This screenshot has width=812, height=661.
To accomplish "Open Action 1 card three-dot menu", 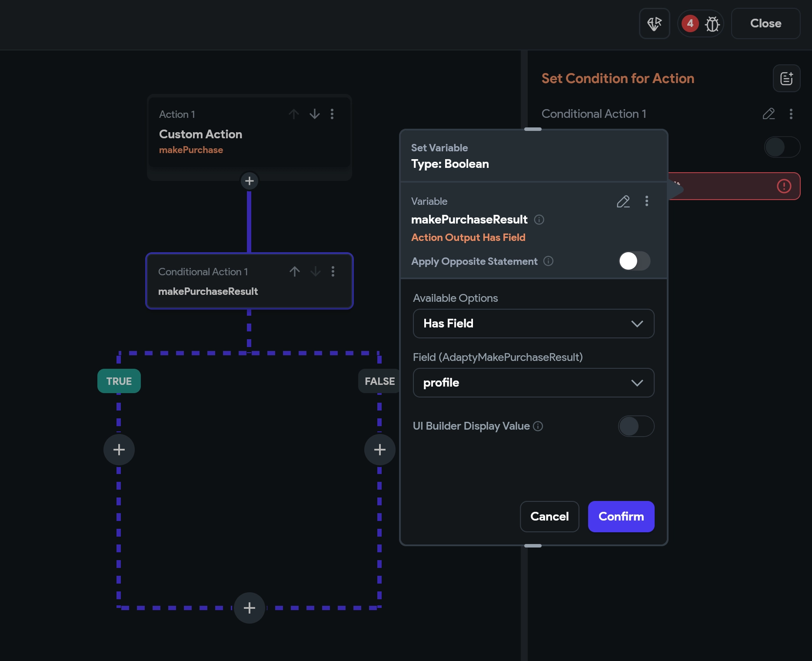I will (x=332, y=114).
